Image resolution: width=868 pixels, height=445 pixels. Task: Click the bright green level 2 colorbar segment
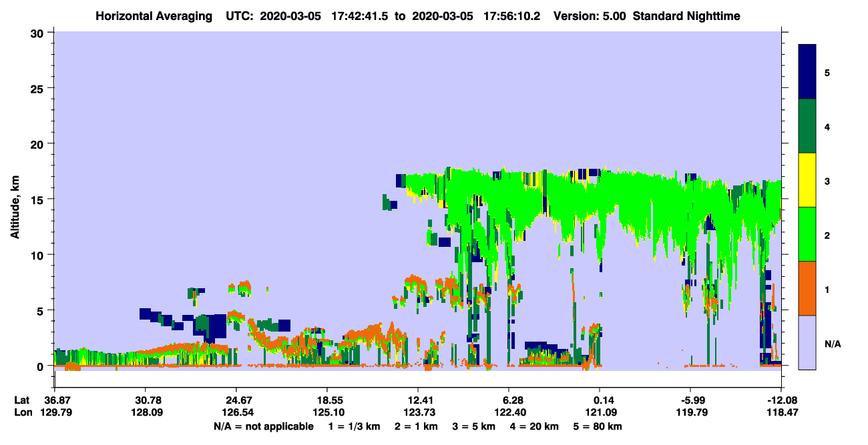pos(807,234)
